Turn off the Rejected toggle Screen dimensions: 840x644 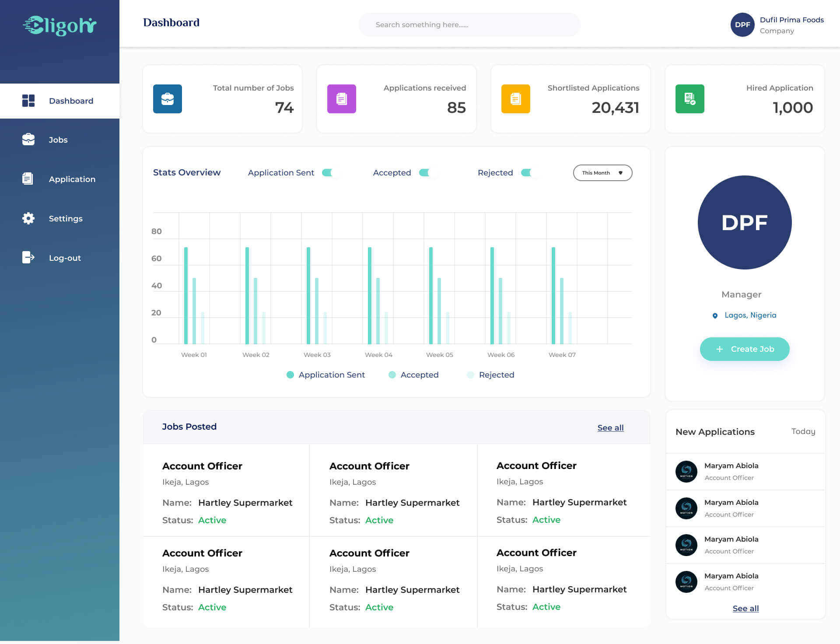point(530,173)
